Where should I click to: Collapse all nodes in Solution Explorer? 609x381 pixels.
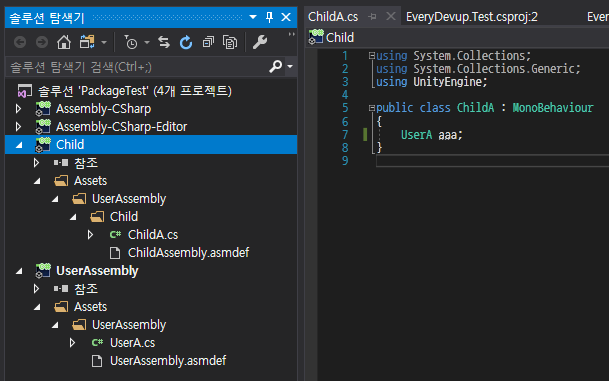208,42
